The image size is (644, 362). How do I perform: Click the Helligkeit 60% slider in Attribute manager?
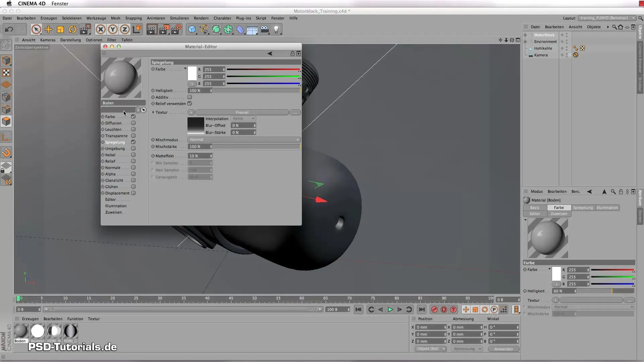(x=606, y=291)
